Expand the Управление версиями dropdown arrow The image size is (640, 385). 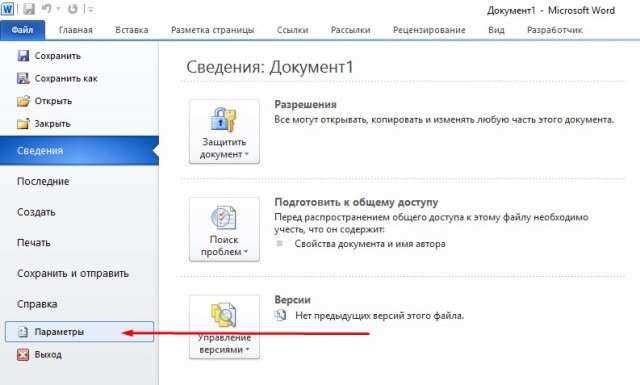pos(247,350)
